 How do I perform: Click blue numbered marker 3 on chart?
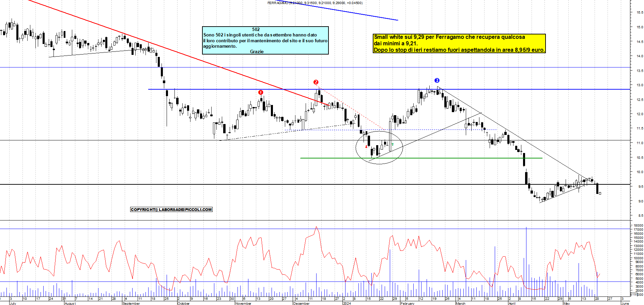click(437, 80)
